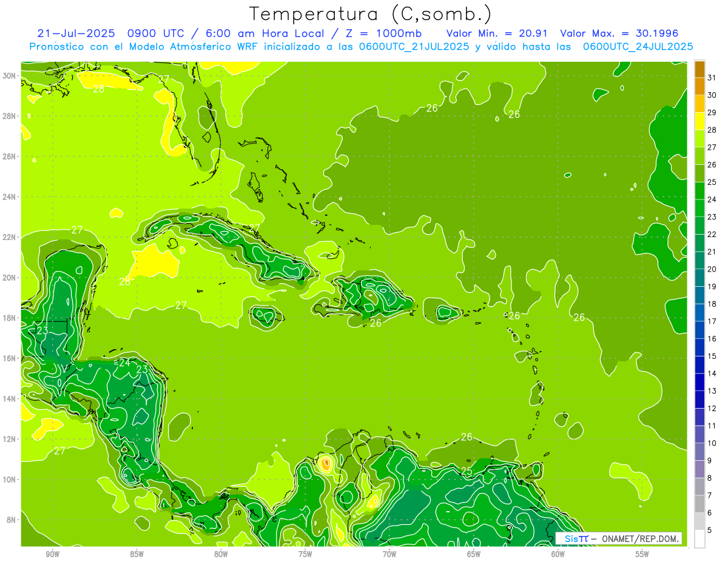Click the 30N latitude axis label
This screenshot has height=562, width=728.
pyautogui.click(x=10, y=76)
